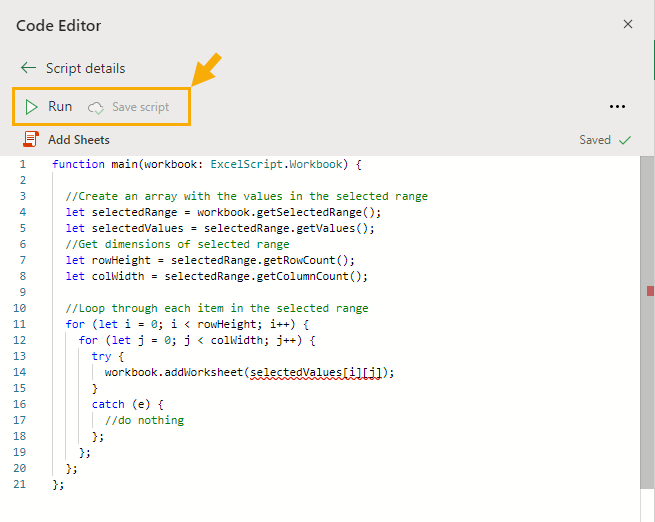Click the 'catch' keyword on line 16
The height and width of the screenshot is (522, 655).
coord(108,404)
